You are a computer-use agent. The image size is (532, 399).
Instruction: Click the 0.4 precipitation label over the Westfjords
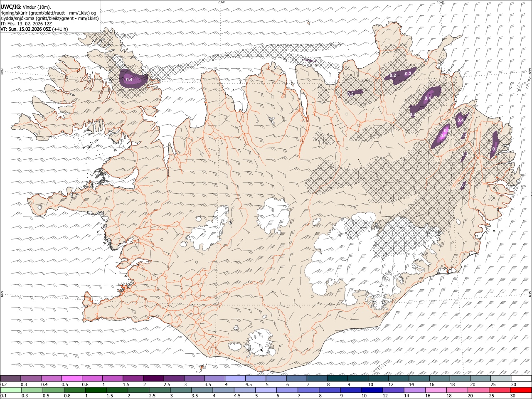point(129,79)
